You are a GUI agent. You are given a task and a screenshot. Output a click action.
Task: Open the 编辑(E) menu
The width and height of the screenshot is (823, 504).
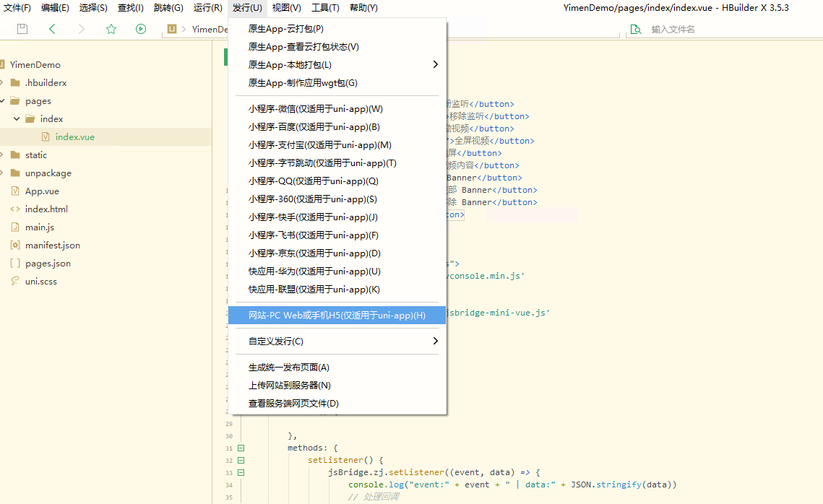55,8
